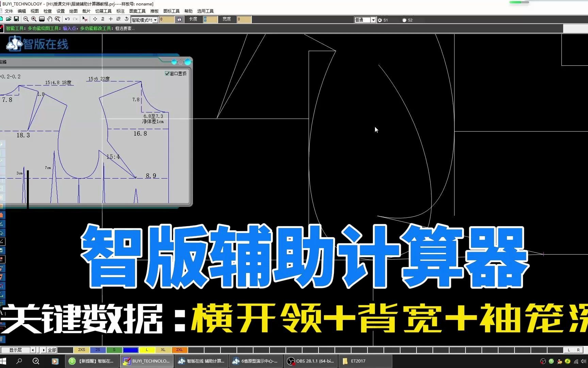Click the network icon in system tray
The image size is (588, 368).
(576, 361)
